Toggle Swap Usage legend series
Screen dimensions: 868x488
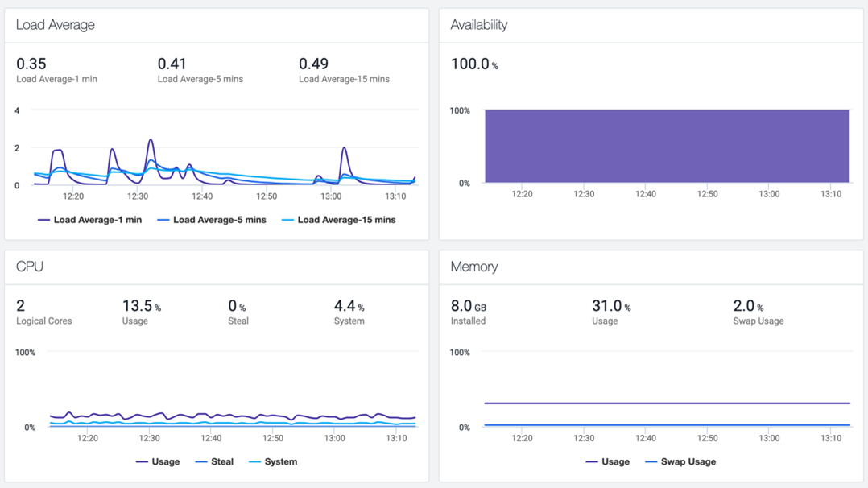pos(680,461)
